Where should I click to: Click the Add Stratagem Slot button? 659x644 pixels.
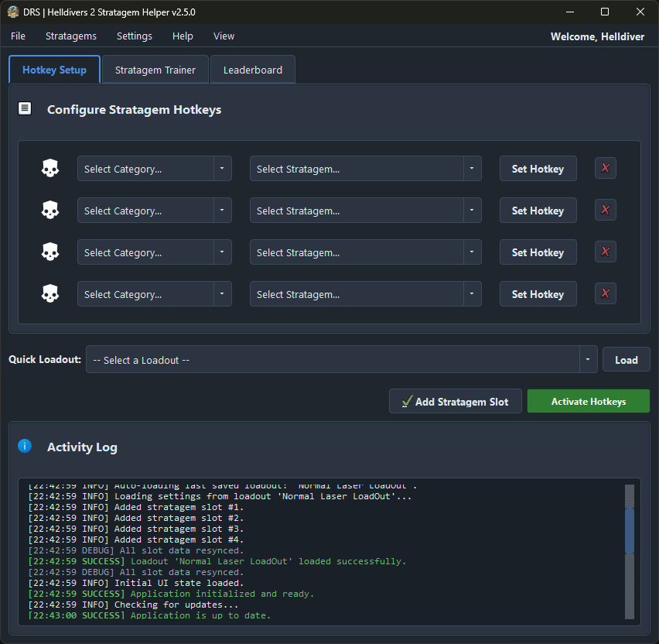[x=455, y=401]
